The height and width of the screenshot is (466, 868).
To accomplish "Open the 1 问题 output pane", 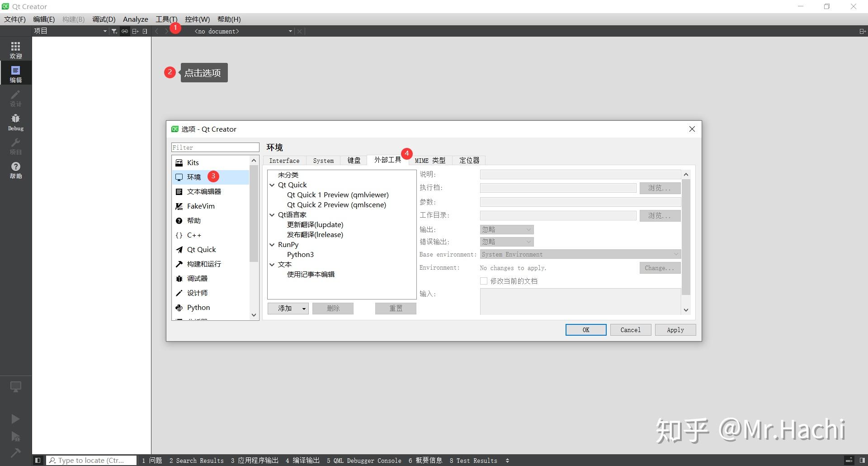I will (152, 461).
